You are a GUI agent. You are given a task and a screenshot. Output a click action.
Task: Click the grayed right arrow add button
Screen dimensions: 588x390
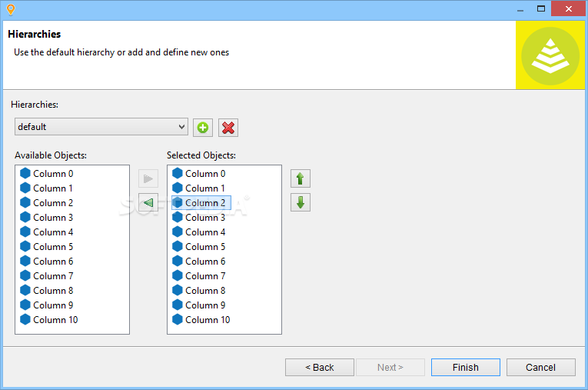pyautogui.click(x=148, y=178)
